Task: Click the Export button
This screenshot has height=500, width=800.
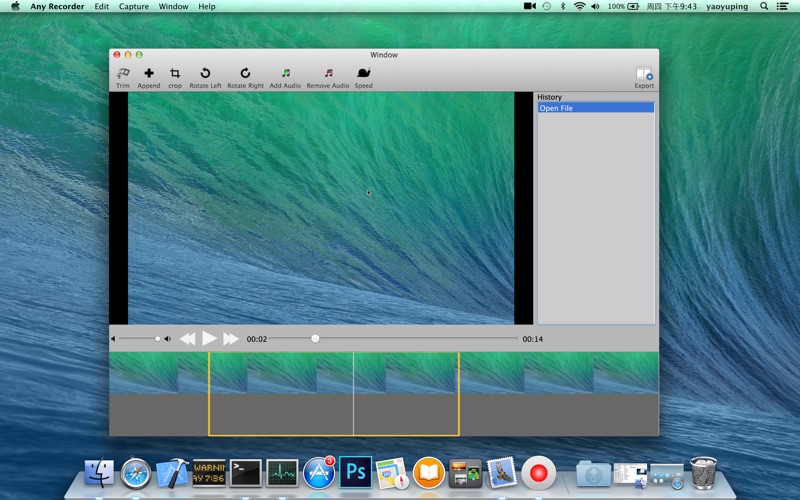Action: pos(644,75)
